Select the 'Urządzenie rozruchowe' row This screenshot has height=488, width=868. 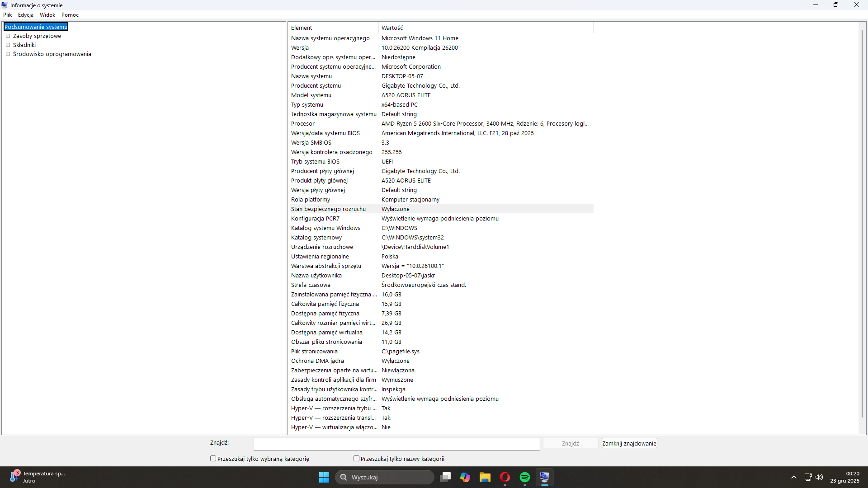(x=441, y=247)
